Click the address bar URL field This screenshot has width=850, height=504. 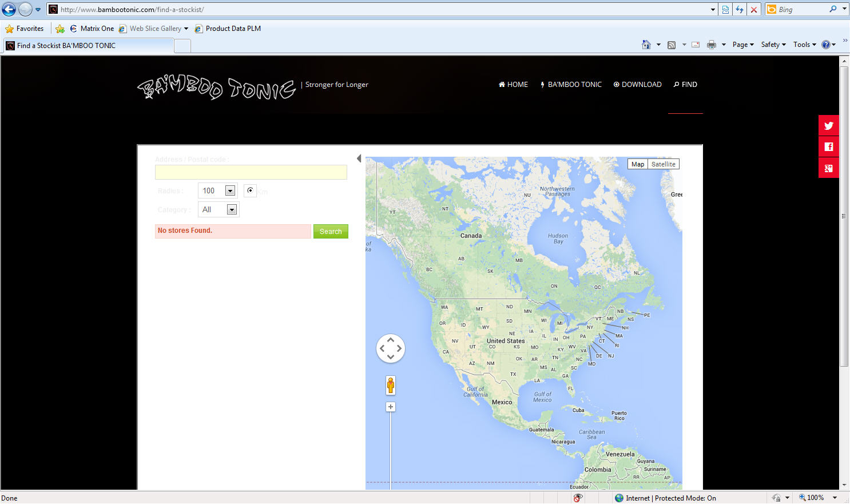[378, 10]
